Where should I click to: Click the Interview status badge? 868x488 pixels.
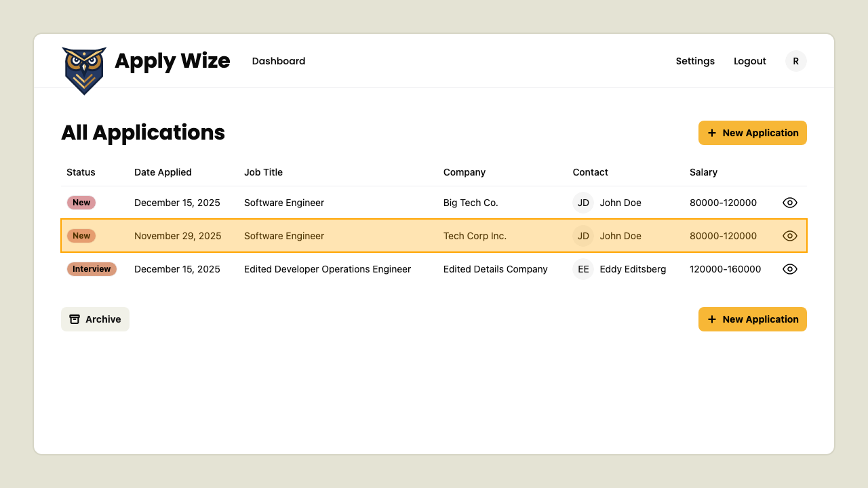tap(92, 269)
